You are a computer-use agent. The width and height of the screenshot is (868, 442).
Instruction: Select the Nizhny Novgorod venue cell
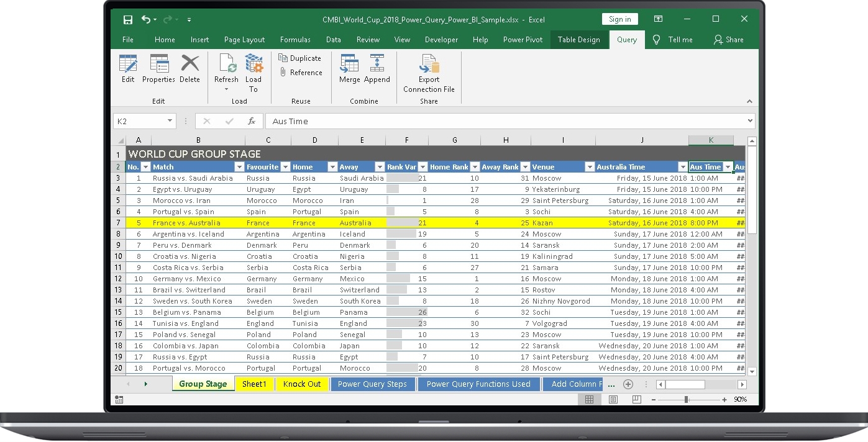tap(563, 301)
